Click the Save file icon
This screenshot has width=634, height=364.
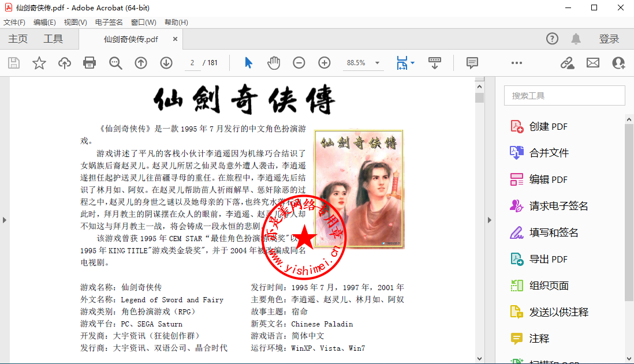(14, 63)
